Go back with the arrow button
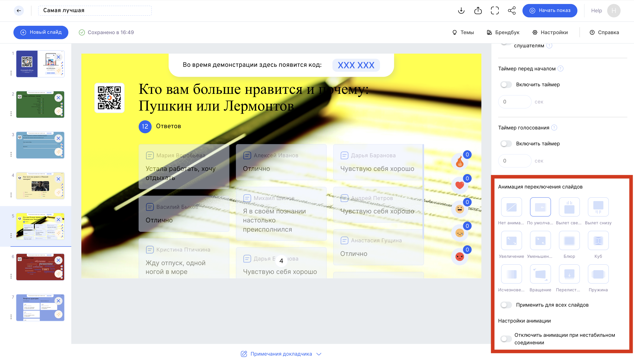634x364 pixels. click(19, 10)
